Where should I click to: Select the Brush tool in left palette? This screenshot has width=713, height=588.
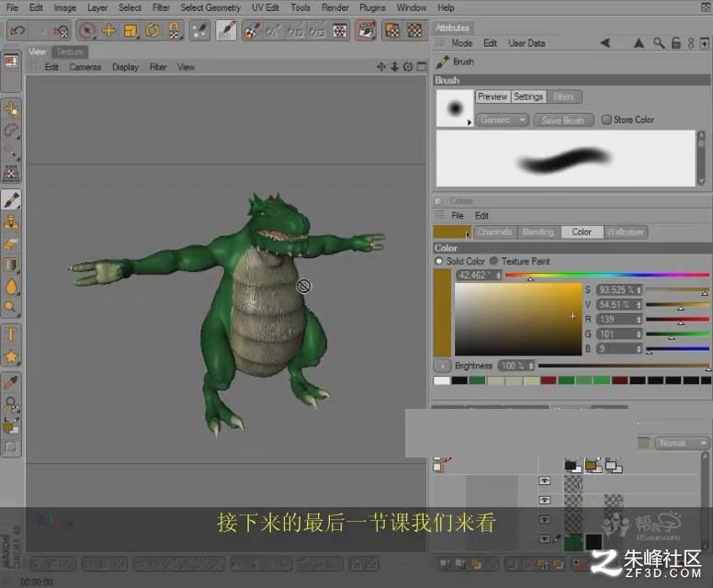pyautogui.click(x=11, y=199)
